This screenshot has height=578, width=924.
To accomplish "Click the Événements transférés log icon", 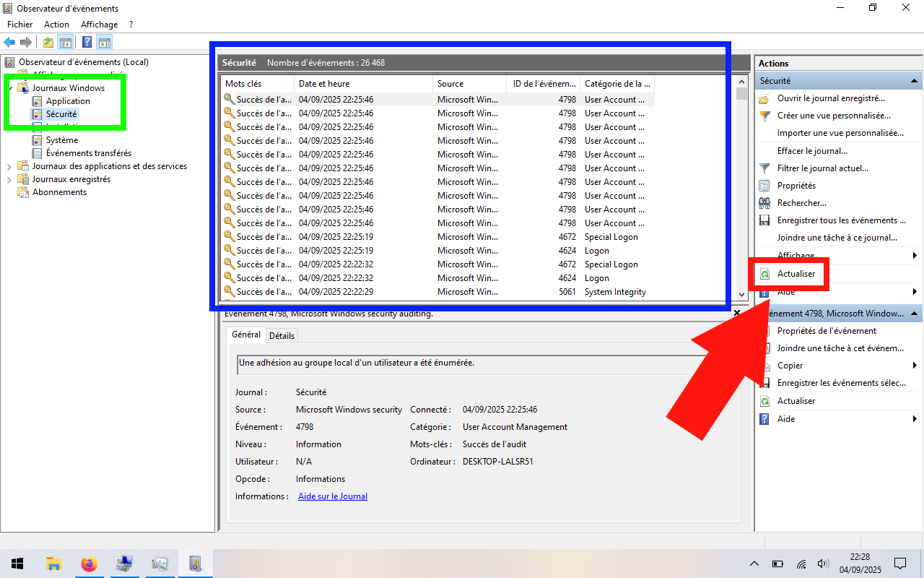I will (38, 153).
